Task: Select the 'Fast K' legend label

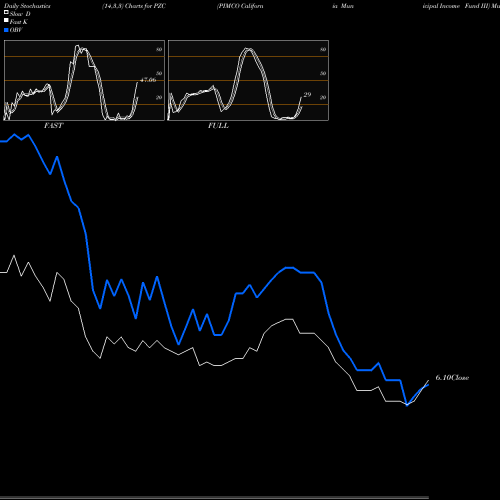Action: tap(19, 22)
